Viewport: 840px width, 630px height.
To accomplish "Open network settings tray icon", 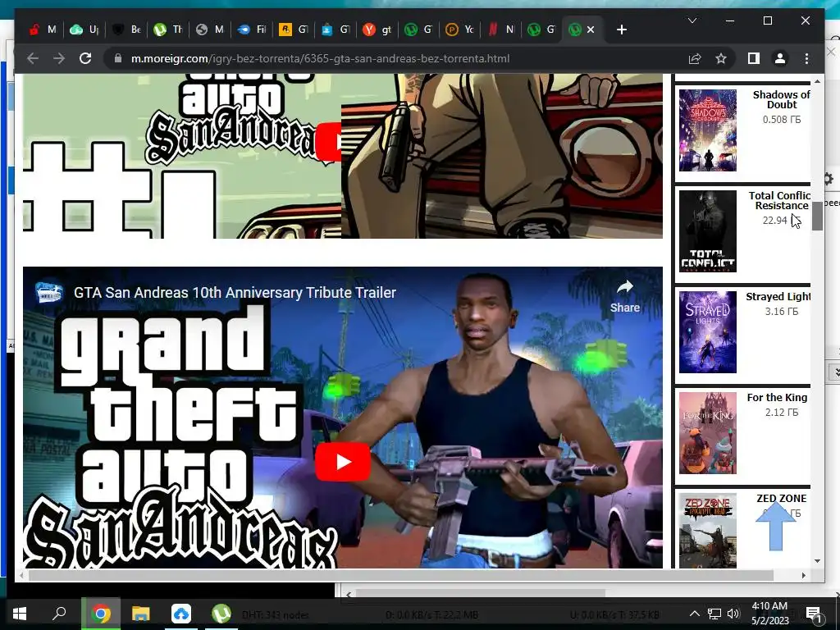I will (x=714, y=614).
